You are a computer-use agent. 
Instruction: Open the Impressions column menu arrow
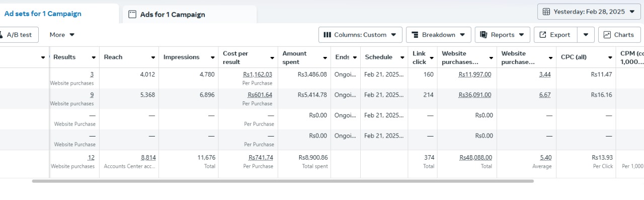[212, 57]
